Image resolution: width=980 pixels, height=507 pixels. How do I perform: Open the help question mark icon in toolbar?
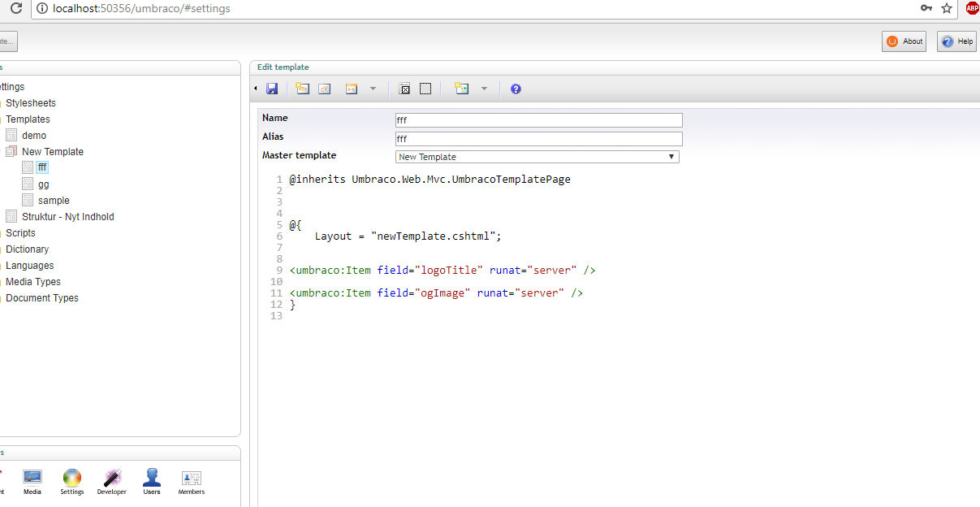(x=516, y=89)
